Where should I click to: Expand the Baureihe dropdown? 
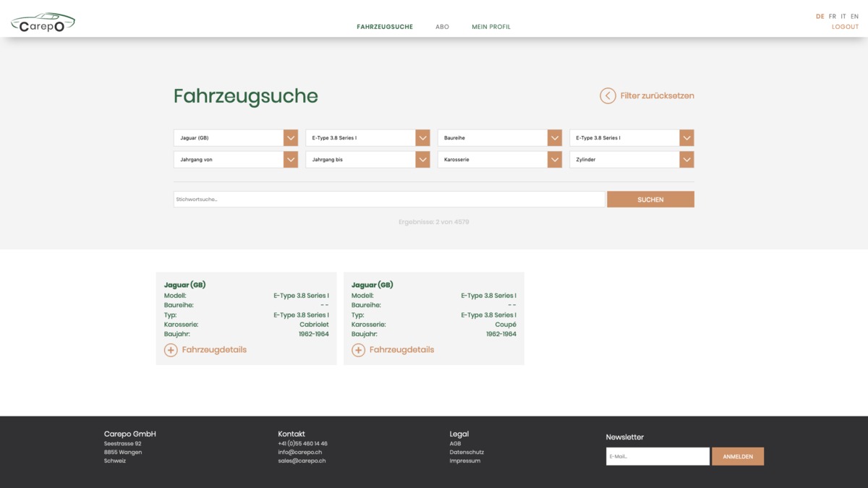tap(500, 138)
